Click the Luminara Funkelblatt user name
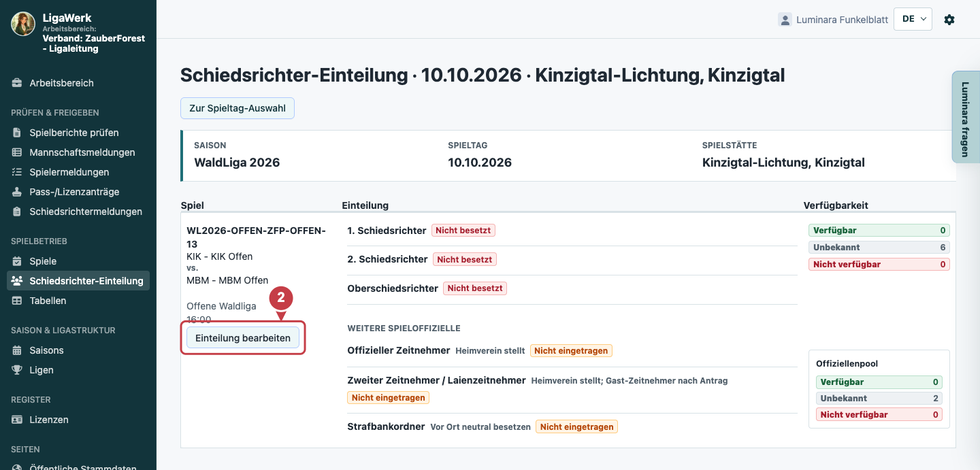The image size is (980, 470). coord(843,20)
